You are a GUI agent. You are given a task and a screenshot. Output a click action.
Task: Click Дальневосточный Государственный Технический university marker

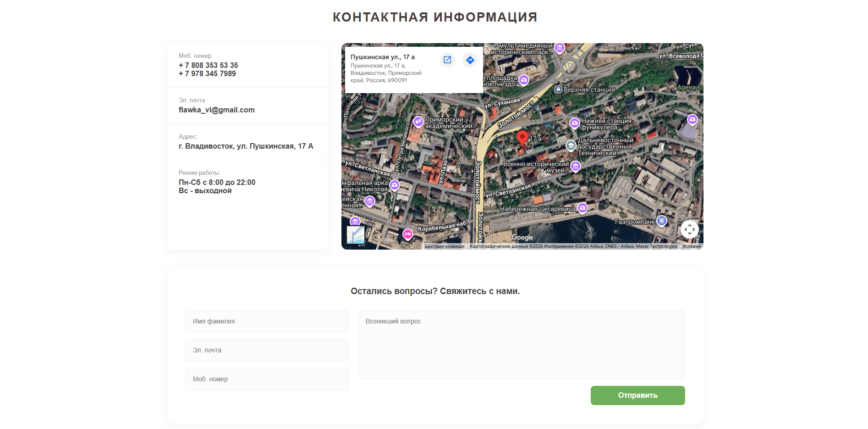(571, 146)
